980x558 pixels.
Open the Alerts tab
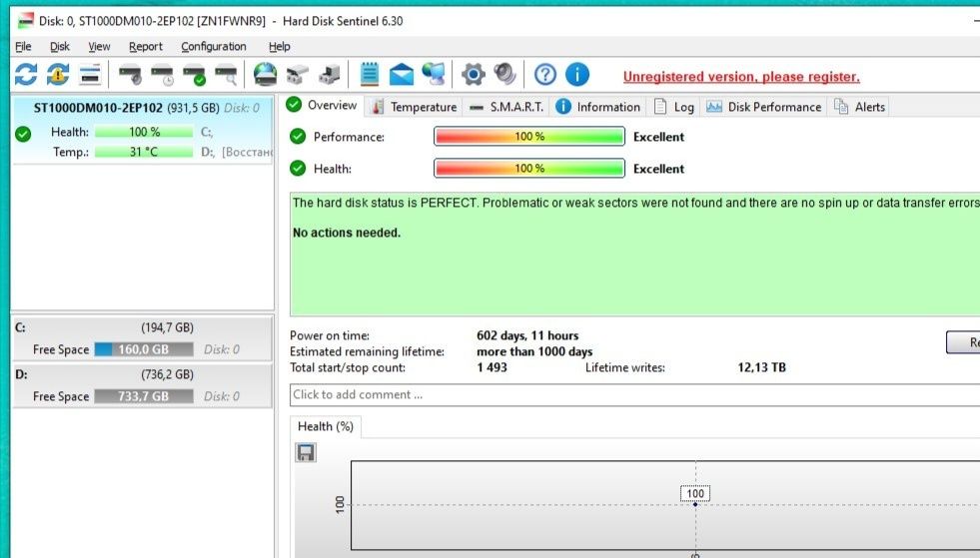(x=859, y=107)
